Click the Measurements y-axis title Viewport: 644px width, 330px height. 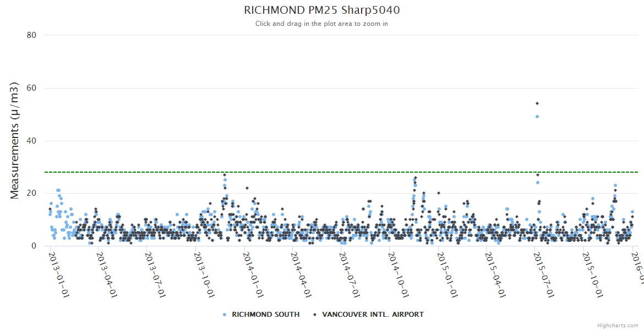tap(15, 140)
